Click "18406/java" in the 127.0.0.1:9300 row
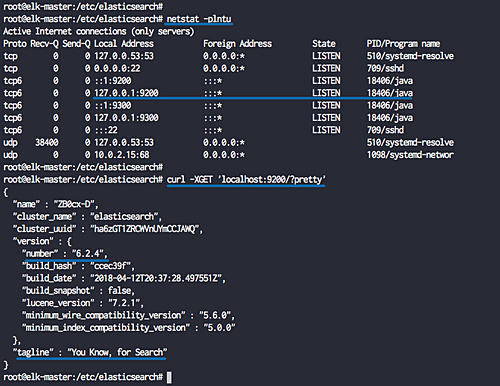500x386 pixels. (x=390, y=118)
